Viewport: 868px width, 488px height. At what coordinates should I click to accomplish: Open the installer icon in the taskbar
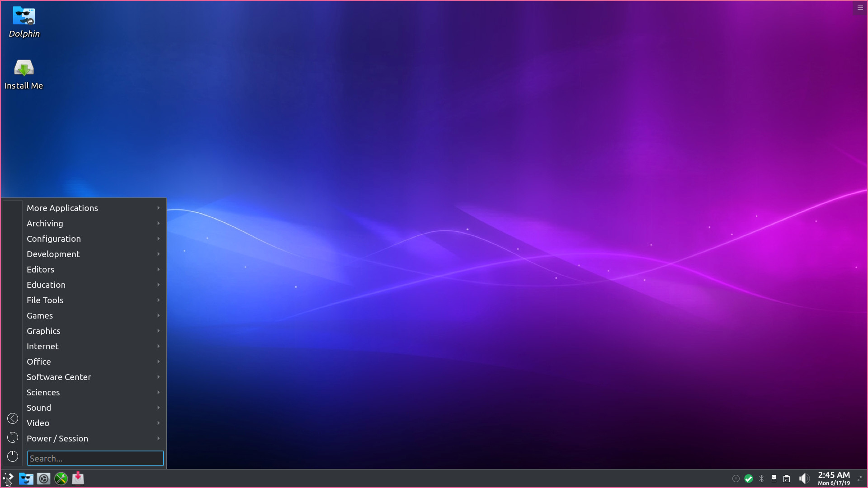78,479
